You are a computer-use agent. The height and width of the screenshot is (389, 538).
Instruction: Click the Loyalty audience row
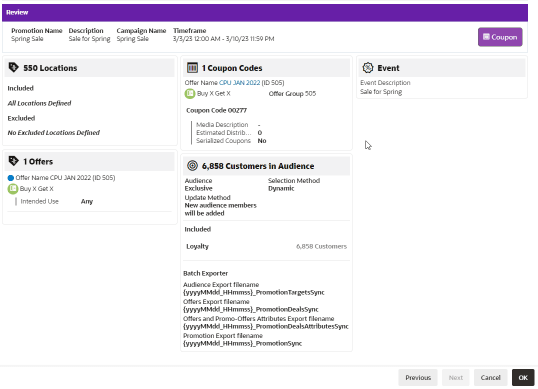(266, 246)
